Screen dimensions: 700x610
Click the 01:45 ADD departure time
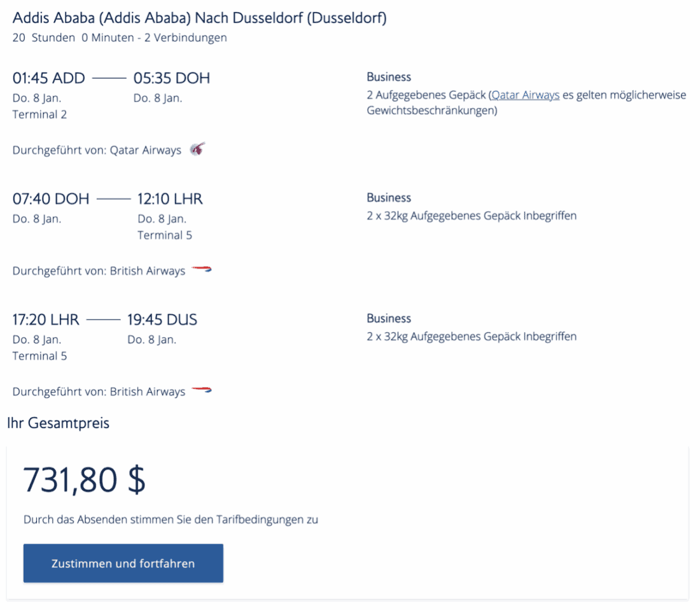point(48,78)
